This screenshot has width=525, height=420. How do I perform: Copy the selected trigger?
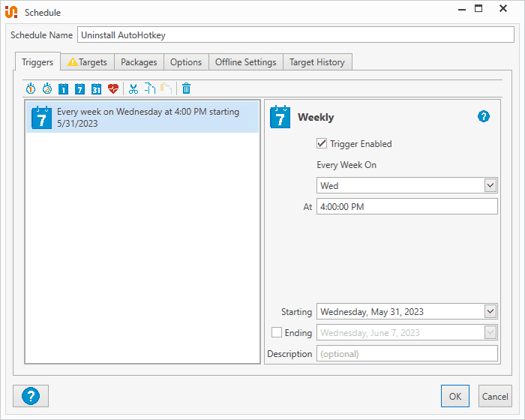tap(150, 88)
